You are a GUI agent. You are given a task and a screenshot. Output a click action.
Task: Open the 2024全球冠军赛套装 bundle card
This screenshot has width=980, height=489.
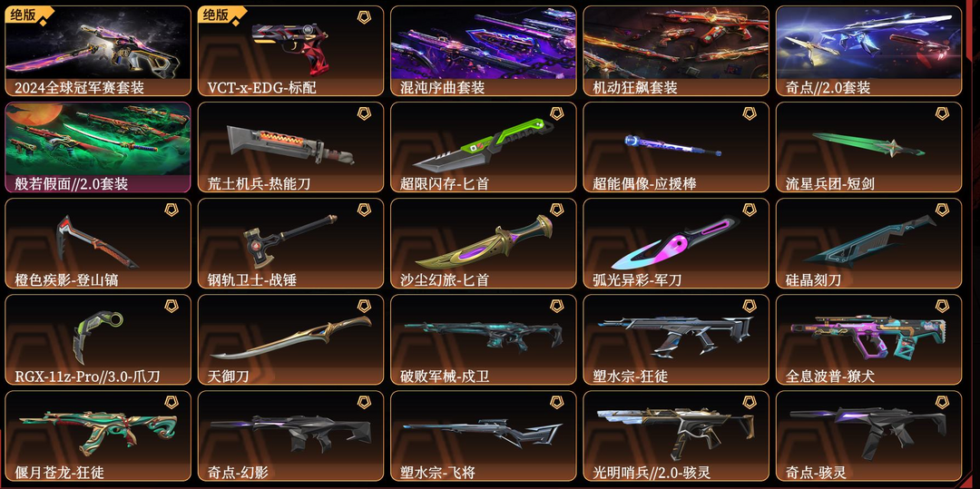pos(97,51)
